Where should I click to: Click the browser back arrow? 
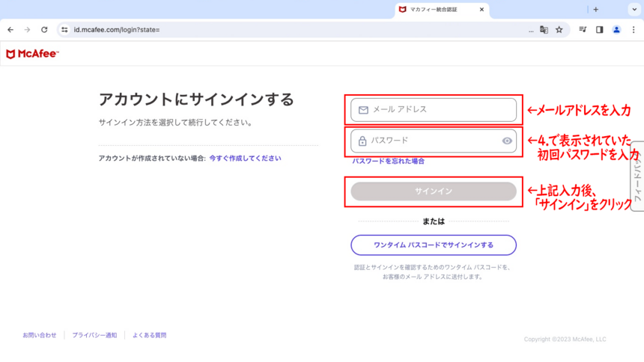[x=10, y=30]
